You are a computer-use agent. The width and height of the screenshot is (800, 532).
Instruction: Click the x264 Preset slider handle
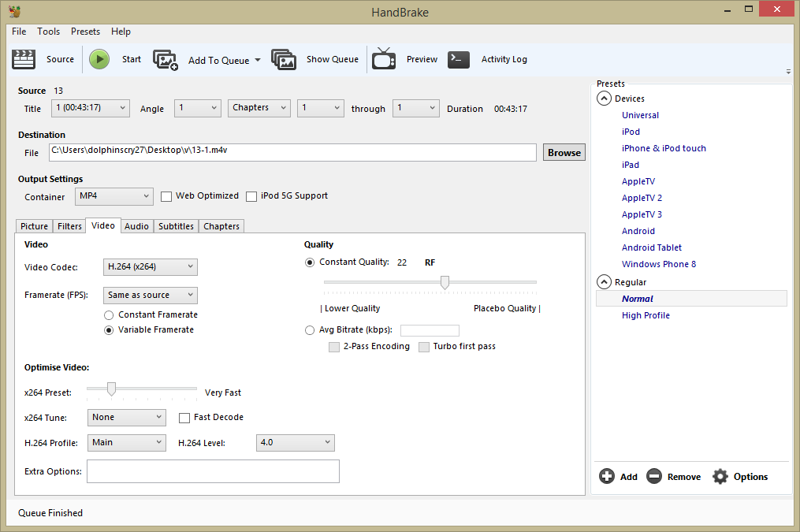click(111, 389)
